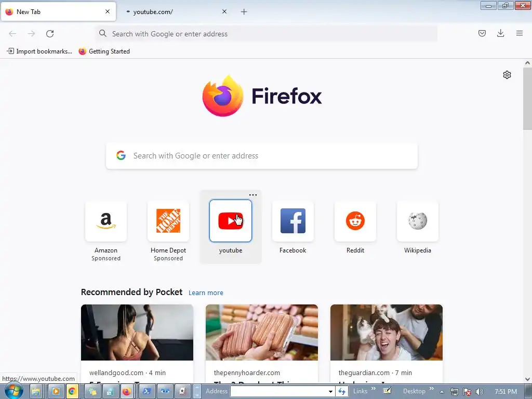The width and height of the screenshot is (532, 399).
Task: Open the Facebook shortcut tile
Action: (x=293, y=221)
